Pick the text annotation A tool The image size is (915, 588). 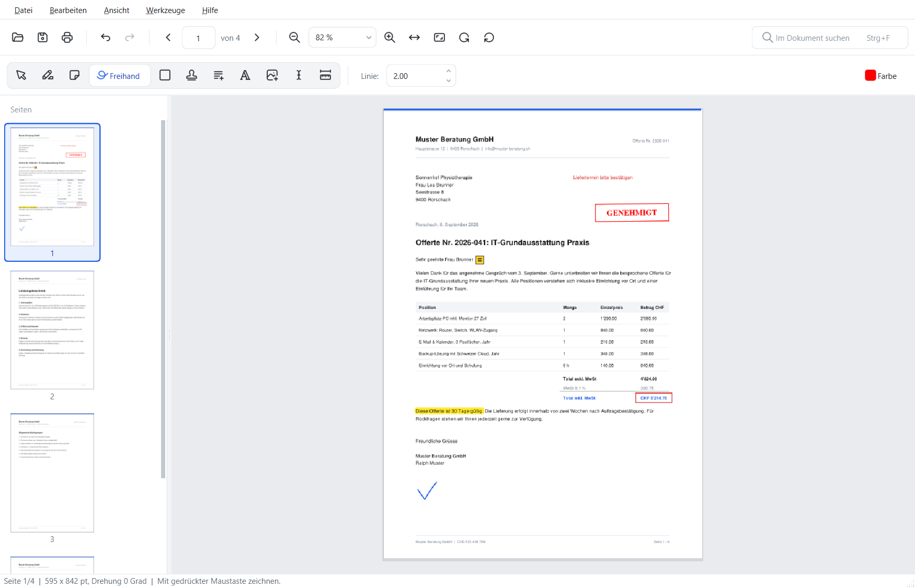(x=245, y=75)
